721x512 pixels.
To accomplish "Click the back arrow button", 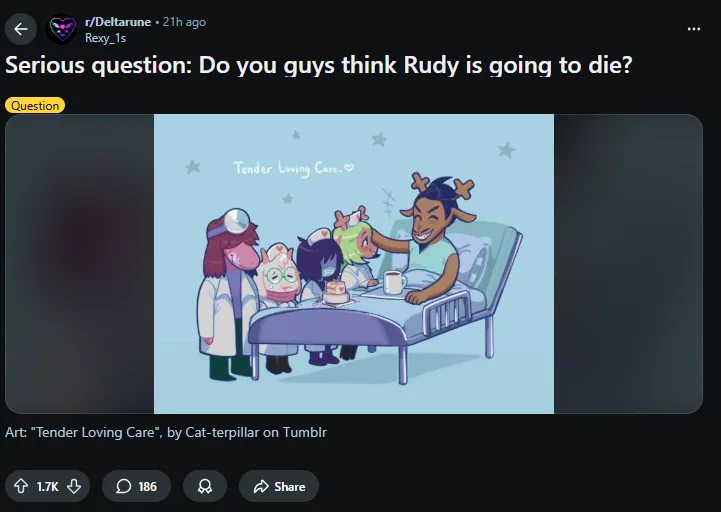I will point(21,29).
